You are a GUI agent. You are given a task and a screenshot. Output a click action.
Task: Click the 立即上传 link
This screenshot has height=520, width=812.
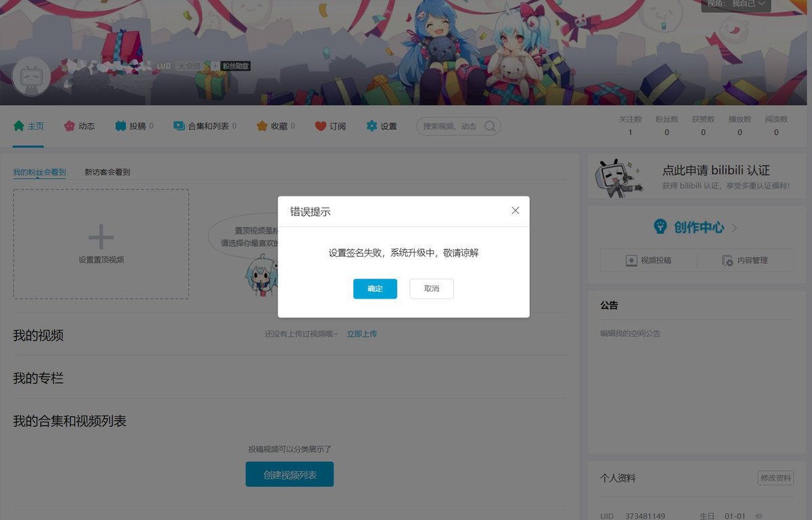click(362, 334)
